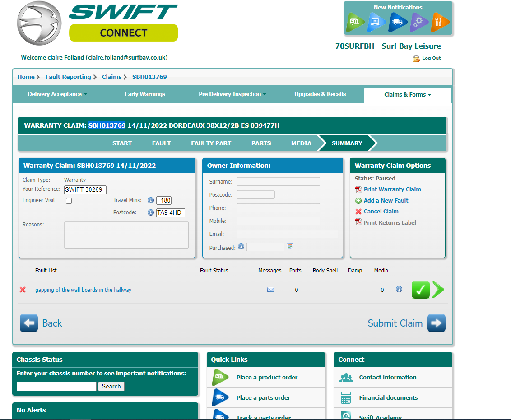Click the Submit Claim text
The width and height of the screenshot is (511, 420).
(x=395, y=323)
